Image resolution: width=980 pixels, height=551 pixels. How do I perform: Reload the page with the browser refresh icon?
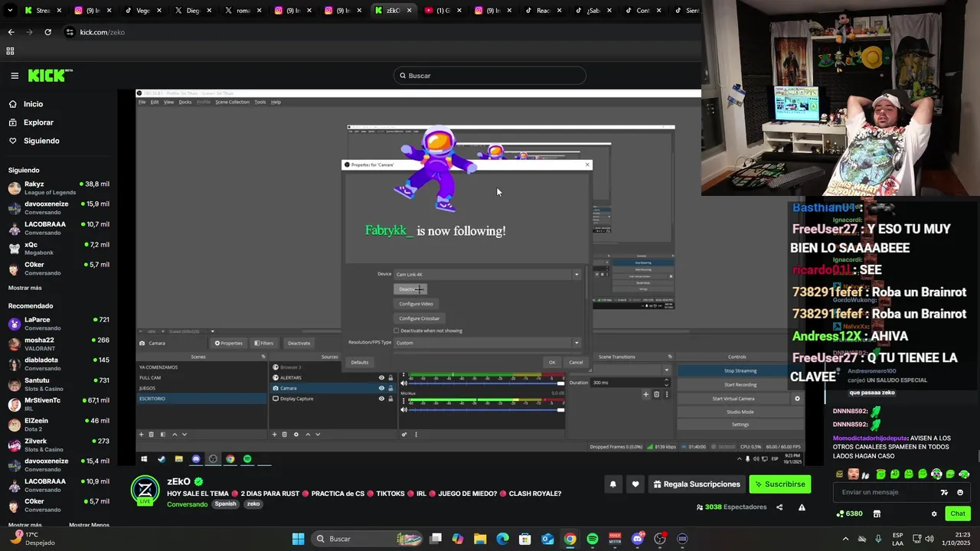coord(47,32)
